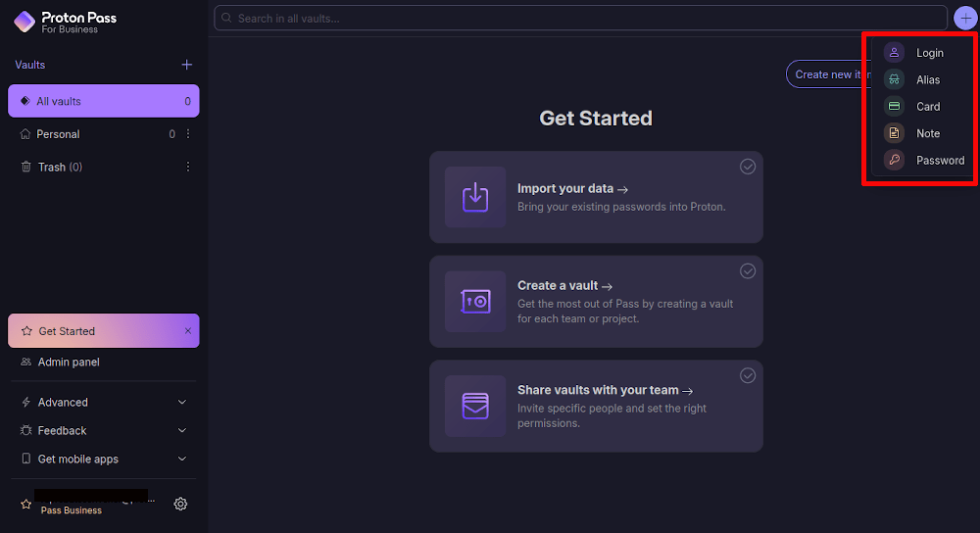Click the Pass Business plan label
Image resolution: width=980 pixels, height=533 pixels.
tap(72, 510)
